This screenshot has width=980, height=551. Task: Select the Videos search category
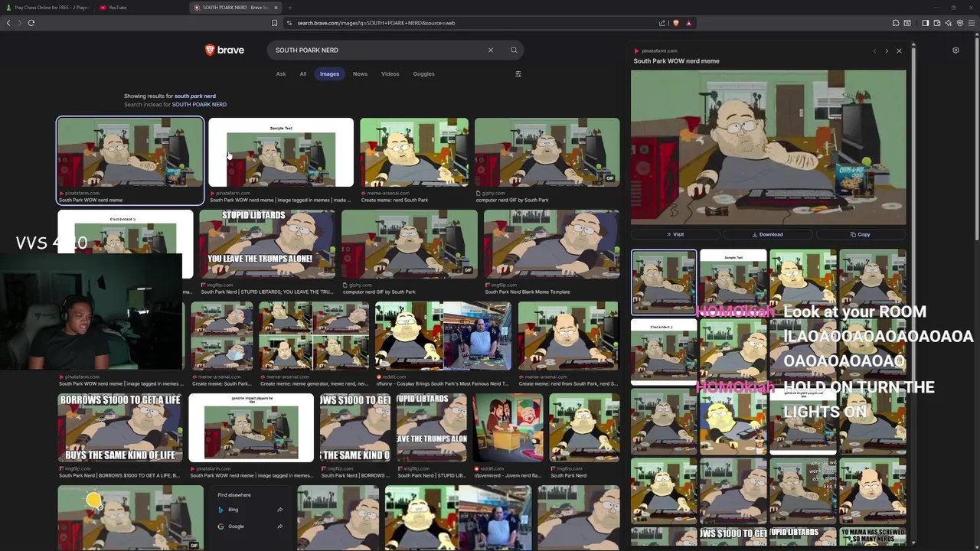point(390,74)
